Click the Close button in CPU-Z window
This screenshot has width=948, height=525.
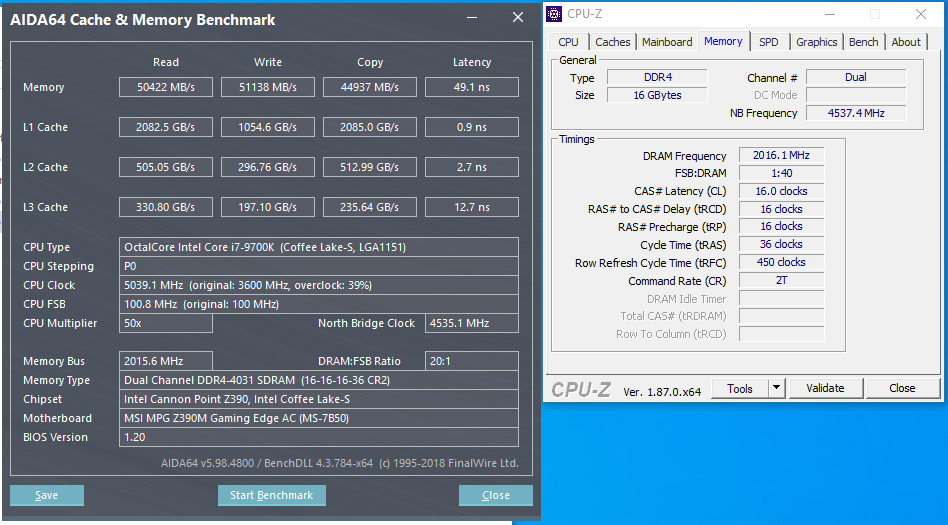click(x=902, y=388)
